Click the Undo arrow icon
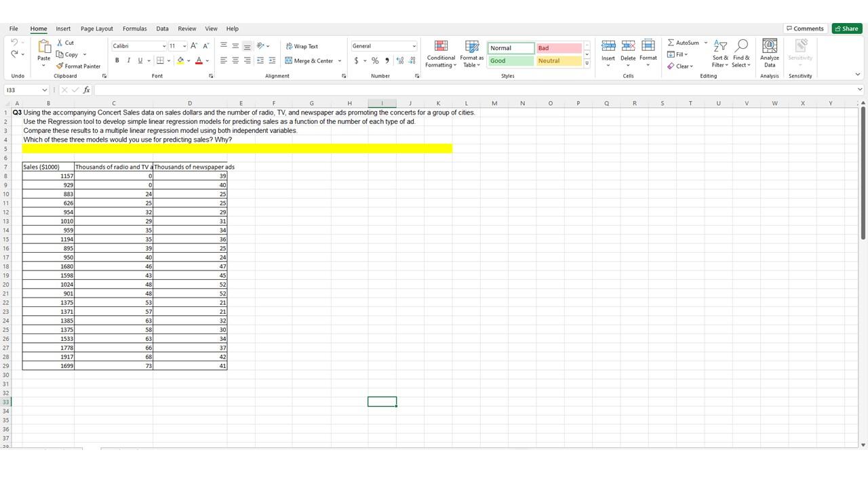Viewport: 868px width, 488px height. pyautogui.click(x=14, y=43)
